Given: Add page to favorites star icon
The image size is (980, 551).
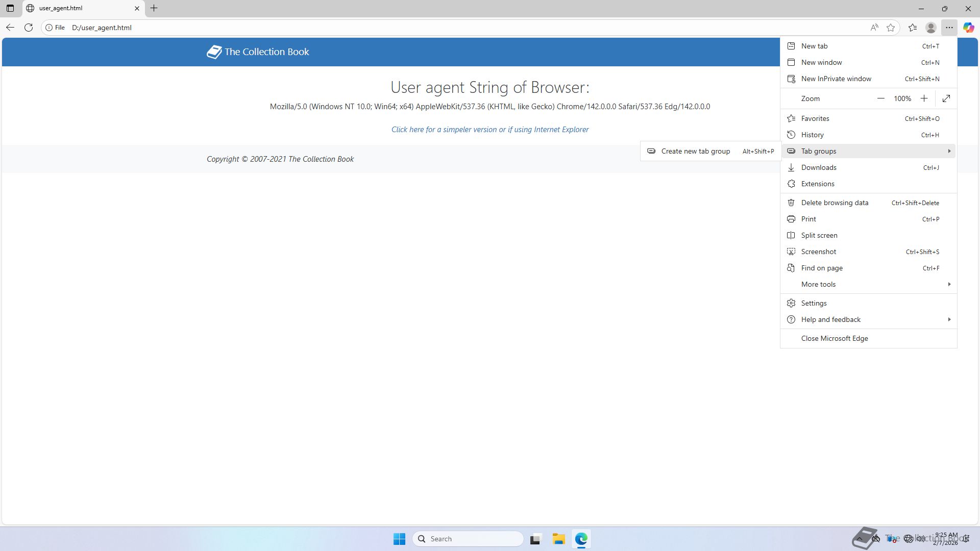Looking at the screenshot, I should coord(891,28).
